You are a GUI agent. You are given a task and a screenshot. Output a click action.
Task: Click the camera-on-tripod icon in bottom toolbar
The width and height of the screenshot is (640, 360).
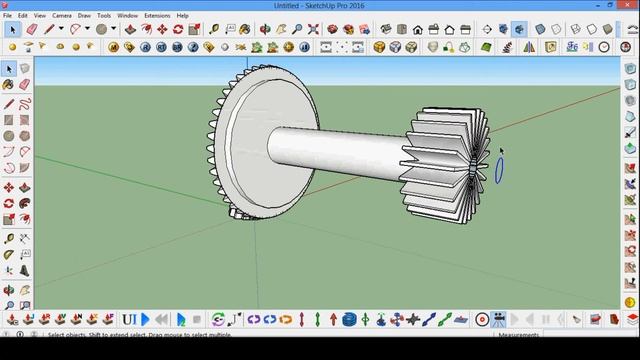coord(498,320)
